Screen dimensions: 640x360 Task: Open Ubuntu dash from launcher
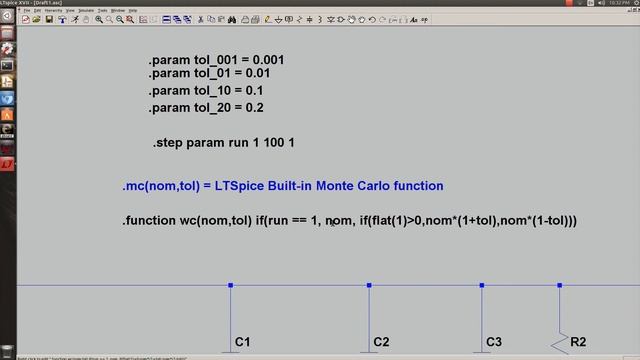coord(7,16)
